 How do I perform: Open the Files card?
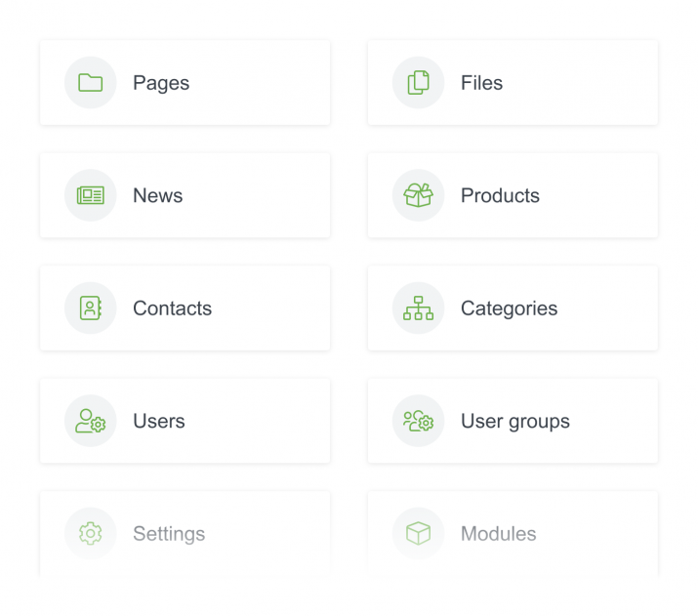[513, 83]
